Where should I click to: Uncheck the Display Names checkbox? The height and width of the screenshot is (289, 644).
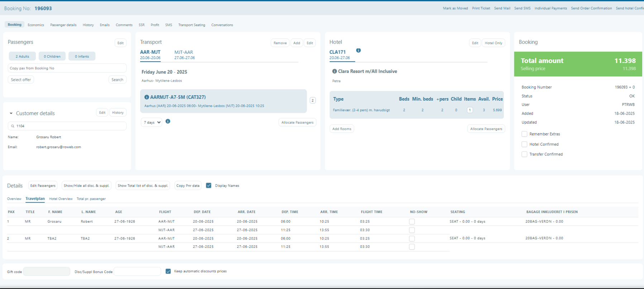[209, 186]
